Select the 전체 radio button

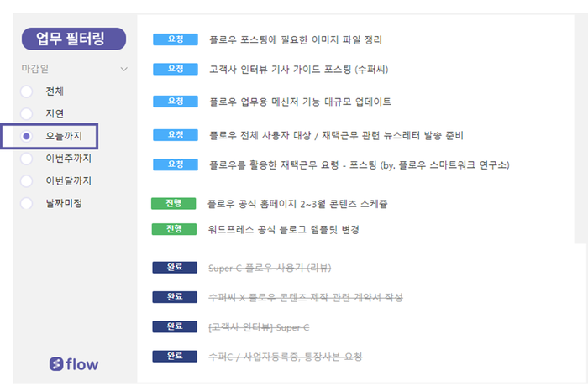[27, 91]
